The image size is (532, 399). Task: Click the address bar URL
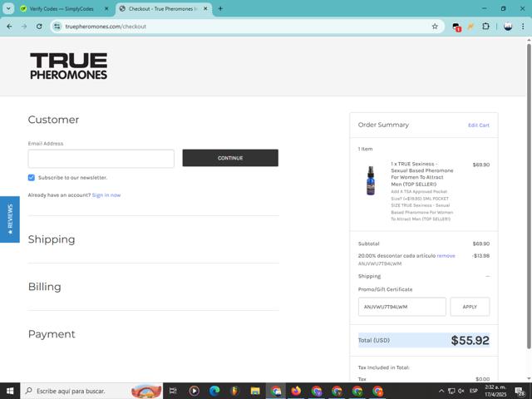pyautogui.click(x=106, y=27)
